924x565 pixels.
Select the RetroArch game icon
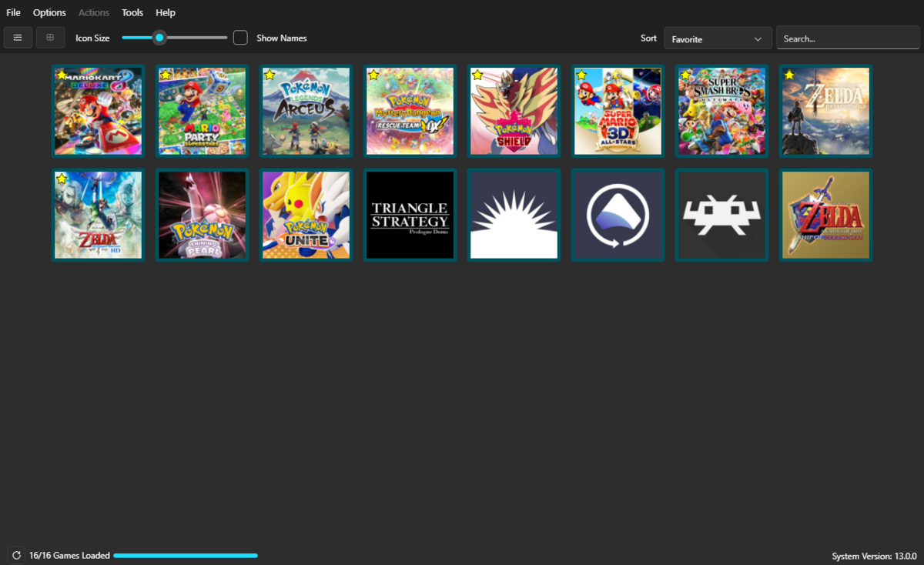(721, 215)
